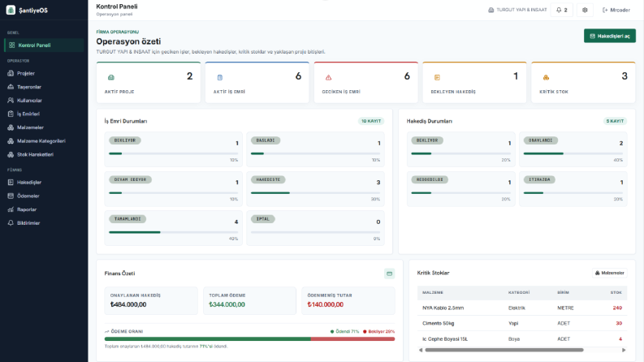This screenshot has height=362, width=644.
Task: Click the Stok Hareketleri sidebar icon
Action: 11,155
